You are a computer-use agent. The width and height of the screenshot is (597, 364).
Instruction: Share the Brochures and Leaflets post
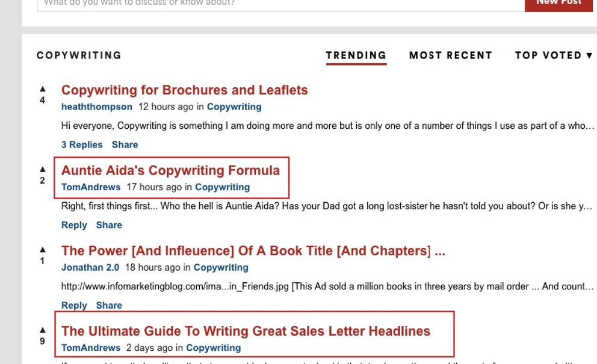[125, 144]
